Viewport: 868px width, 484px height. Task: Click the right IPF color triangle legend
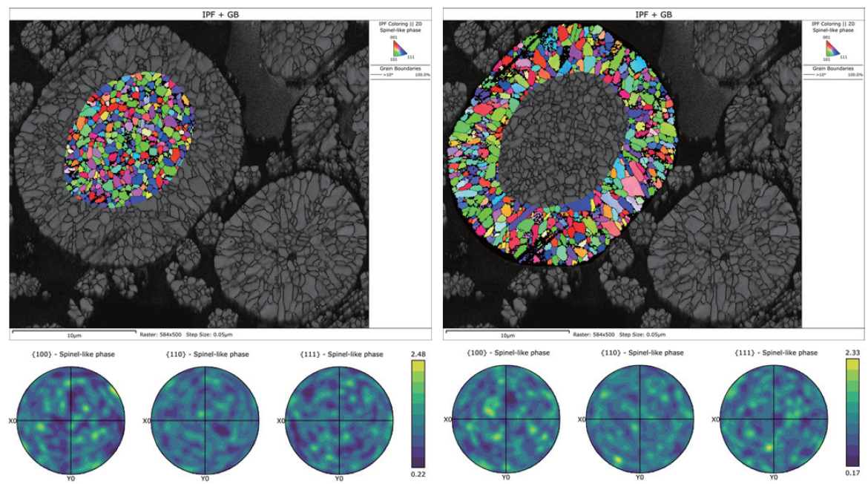tap(830, 50)
